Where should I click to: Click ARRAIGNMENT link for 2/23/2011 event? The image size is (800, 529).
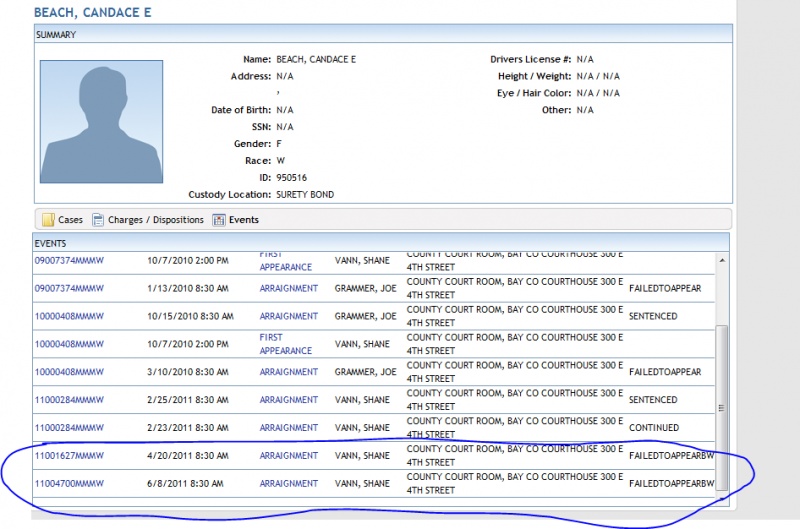click(288, 427)
